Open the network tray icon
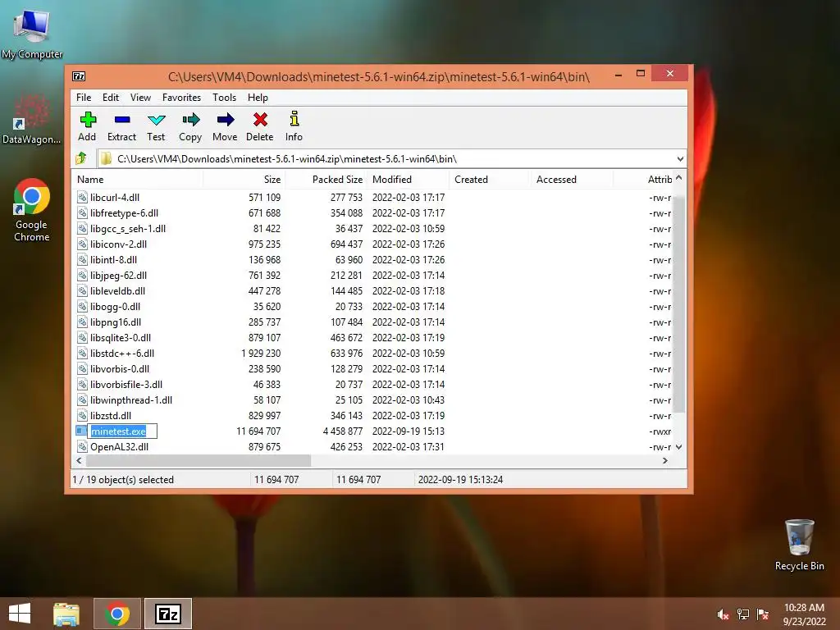This screenshot has width=840, height=630. click(x=743, y=614)
